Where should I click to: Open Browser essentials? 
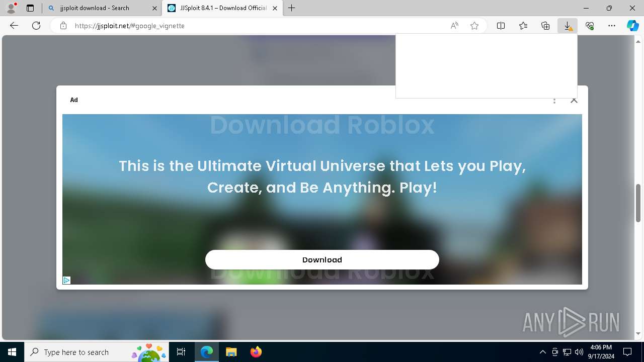click(x=590, y=26)
